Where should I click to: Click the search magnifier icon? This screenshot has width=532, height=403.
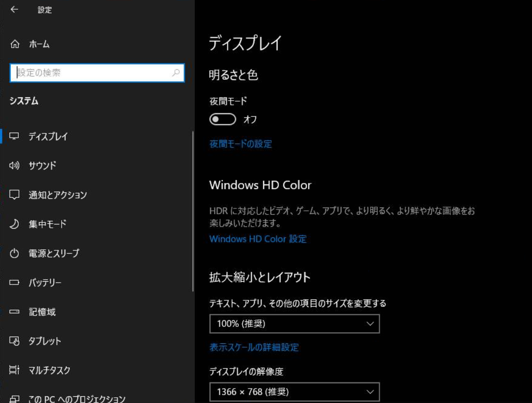click(176, 73)
